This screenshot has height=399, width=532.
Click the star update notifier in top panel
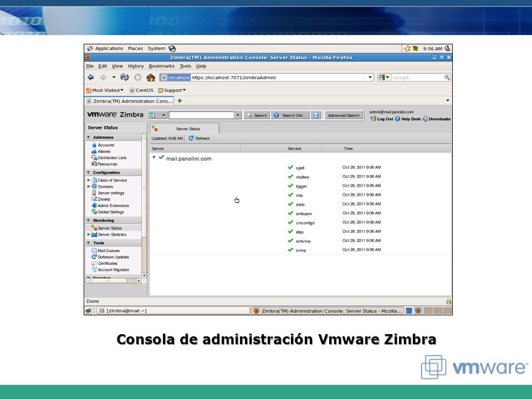(x=407, y=49)
